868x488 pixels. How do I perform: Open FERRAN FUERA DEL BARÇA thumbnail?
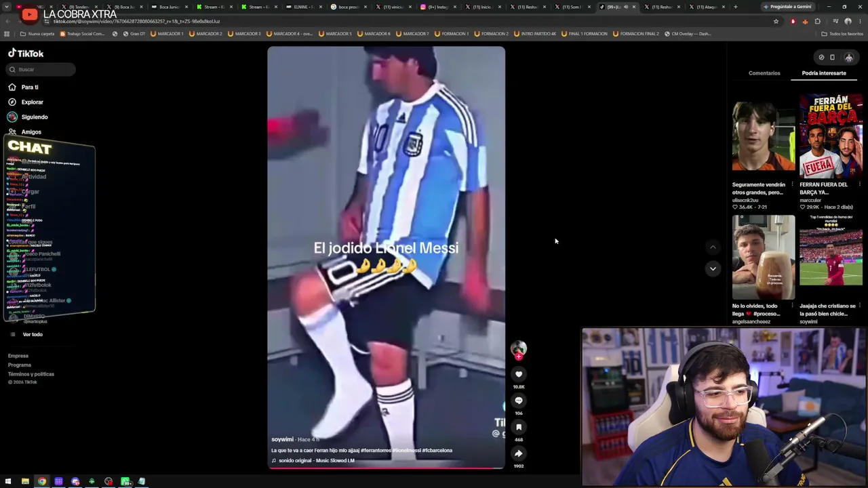pos(831,136)
